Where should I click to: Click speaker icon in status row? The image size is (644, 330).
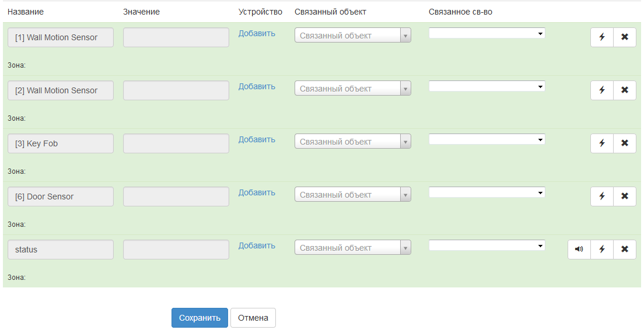coord(579,250)
